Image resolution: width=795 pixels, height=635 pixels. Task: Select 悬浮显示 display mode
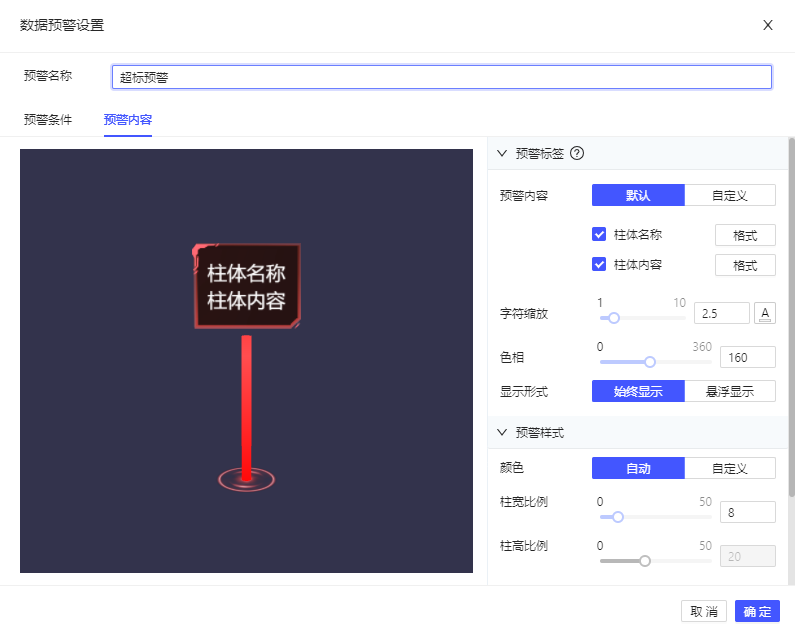730,391
